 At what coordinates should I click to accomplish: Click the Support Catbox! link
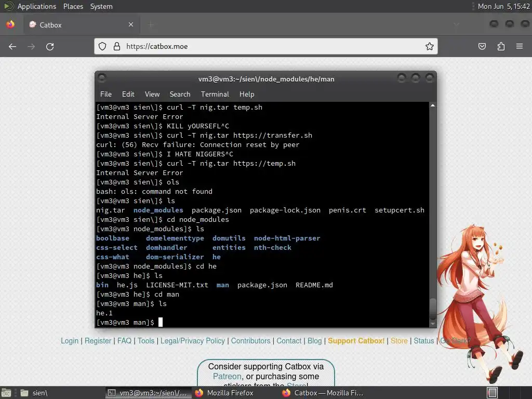pyautogui.click(x=356, y=341)
